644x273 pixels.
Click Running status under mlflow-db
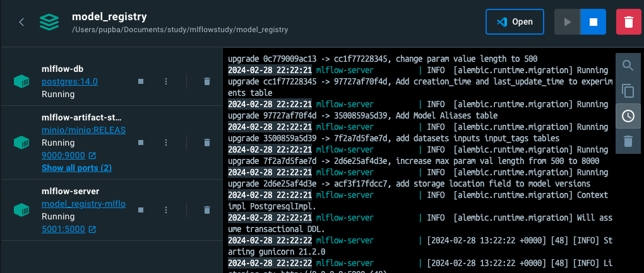(x=58, y=95)
